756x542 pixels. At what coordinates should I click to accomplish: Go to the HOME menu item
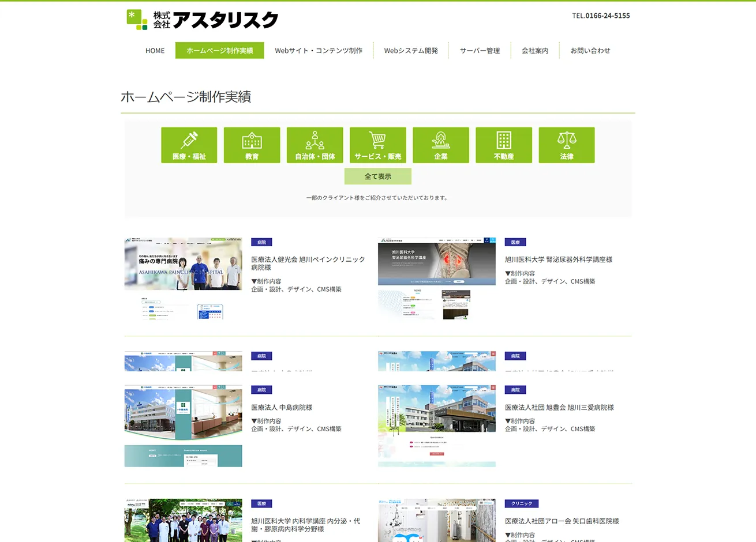pos(155,51)
